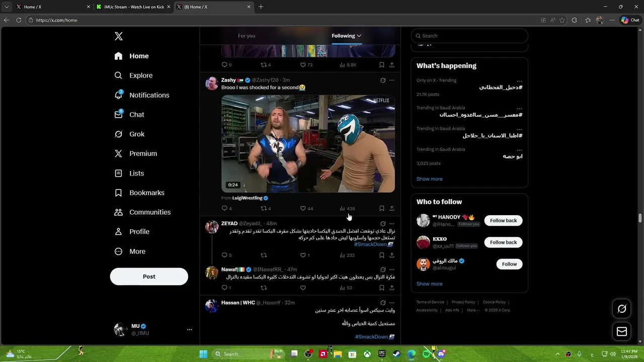Open Premium from sidebar
Image resolution: width=644 pixels, height=362 pixels.
coord(136,153)
